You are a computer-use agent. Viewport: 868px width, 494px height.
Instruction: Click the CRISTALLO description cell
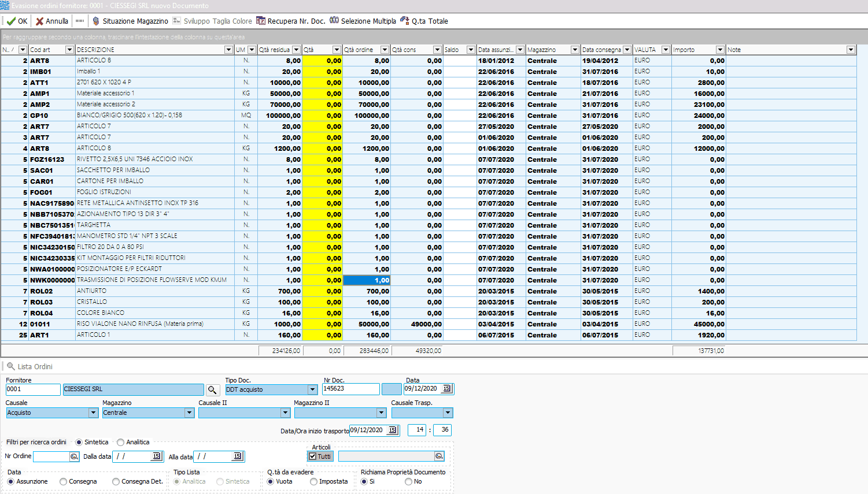coord(155,302)
